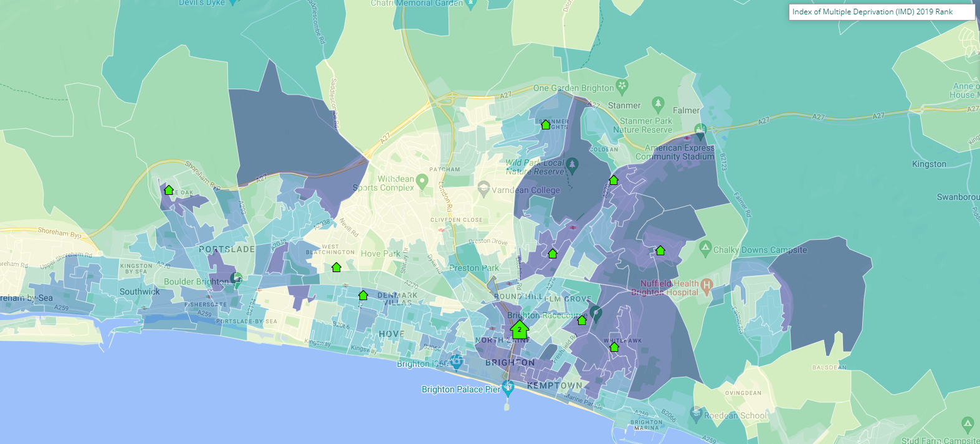Click the One Garden Brighton pin
980x444 pixels.
click(621, 86)
